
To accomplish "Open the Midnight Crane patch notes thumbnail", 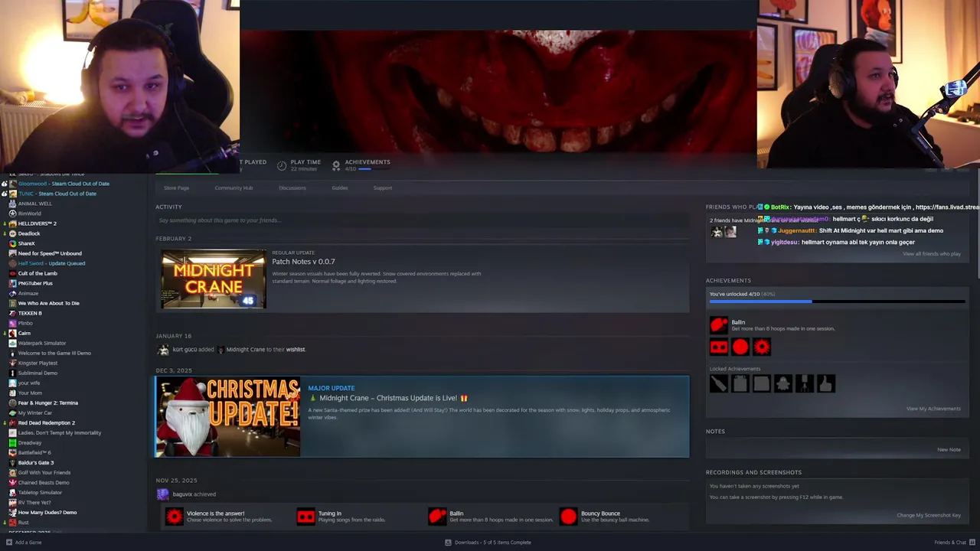I will (214, 279).
